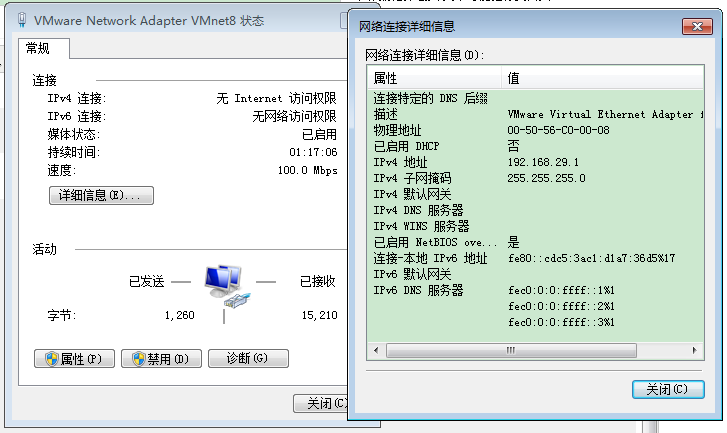727x433 pixels.
Task: Select the IPv4 DNS 服务器 row
Action: tap(536, 210)
